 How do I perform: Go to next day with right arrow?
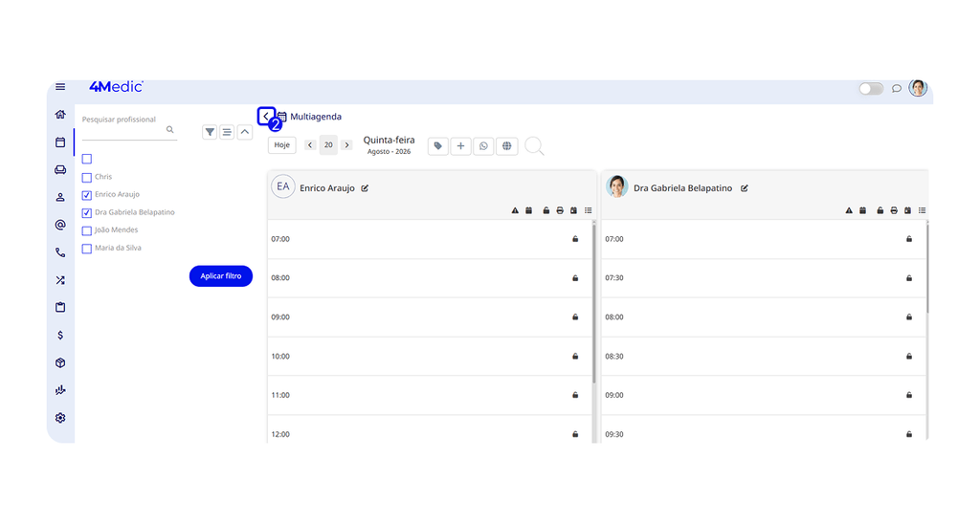click(x=346, y=145)
